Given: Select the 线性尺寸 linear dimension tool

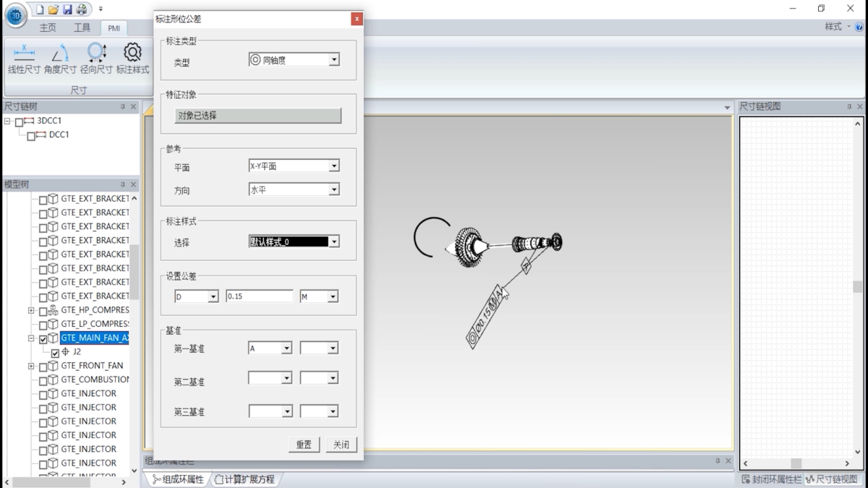Looking at the screenshot, I should pyautogui.click(x=24, y=59).
